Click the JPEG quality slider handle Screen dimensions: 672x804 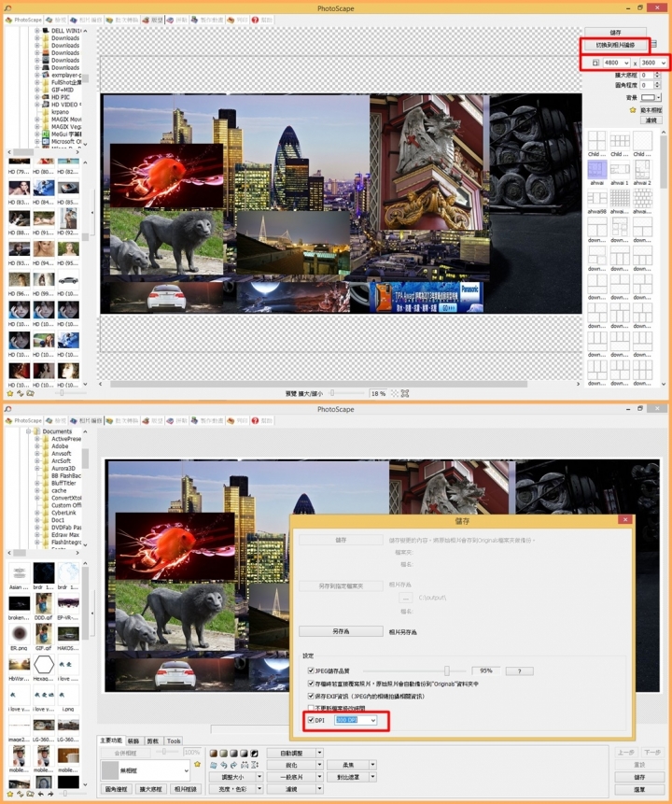coord(446,670)
